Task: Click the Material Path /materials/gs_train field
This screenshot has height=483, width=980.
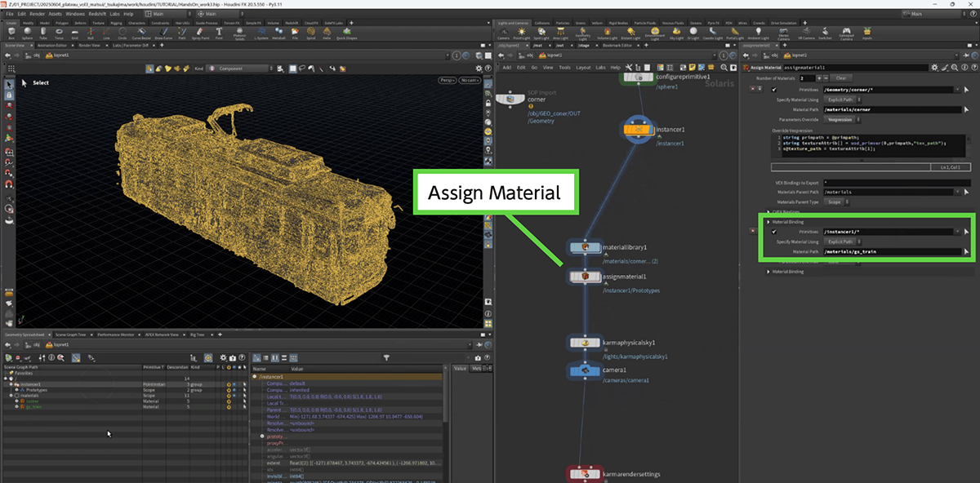Action: (892, 251)
